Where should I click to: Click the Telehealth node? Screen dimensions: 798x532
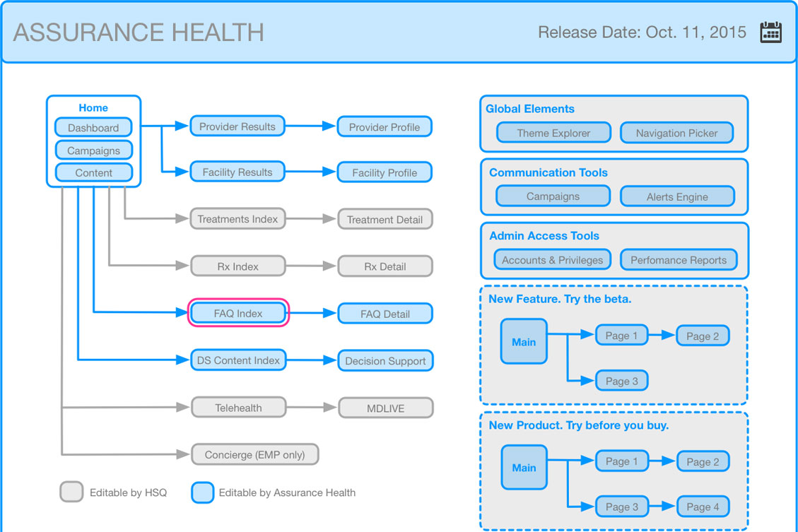pyautogui.click(x=238, y=408)
